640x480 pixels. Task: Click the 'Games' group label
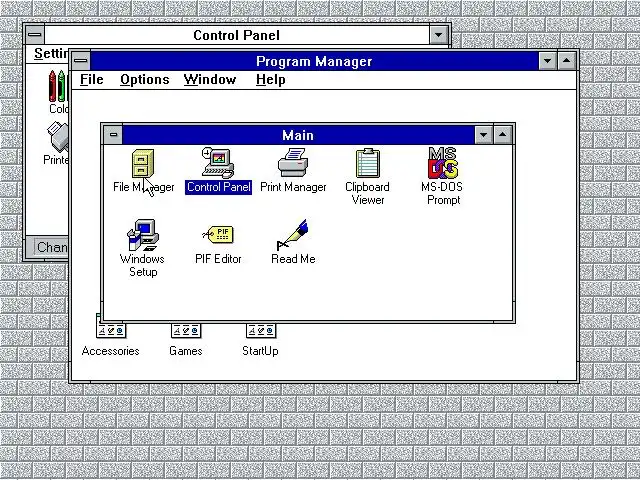(186, 351)
